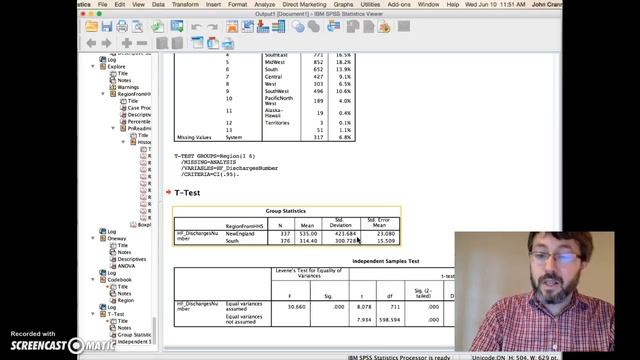
Task: Click the Select last output icon
Action: point(333,27)
